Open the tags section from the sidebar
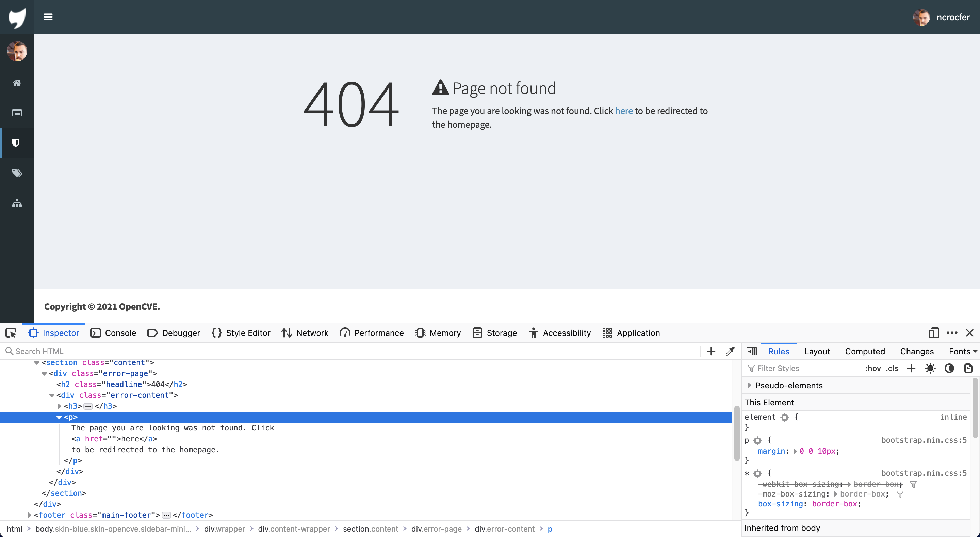 [17, 173]
